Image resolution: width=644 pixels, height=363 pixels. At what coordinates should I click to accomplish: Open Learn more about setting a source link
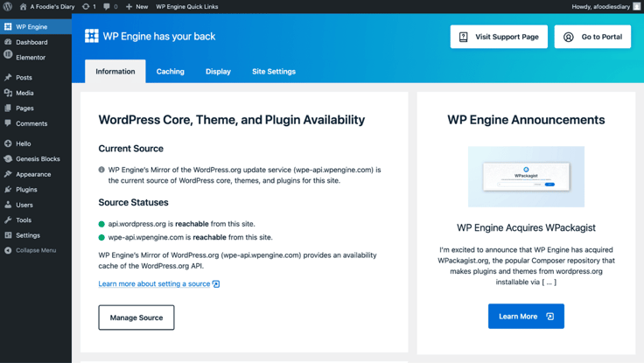click(154, 283)
